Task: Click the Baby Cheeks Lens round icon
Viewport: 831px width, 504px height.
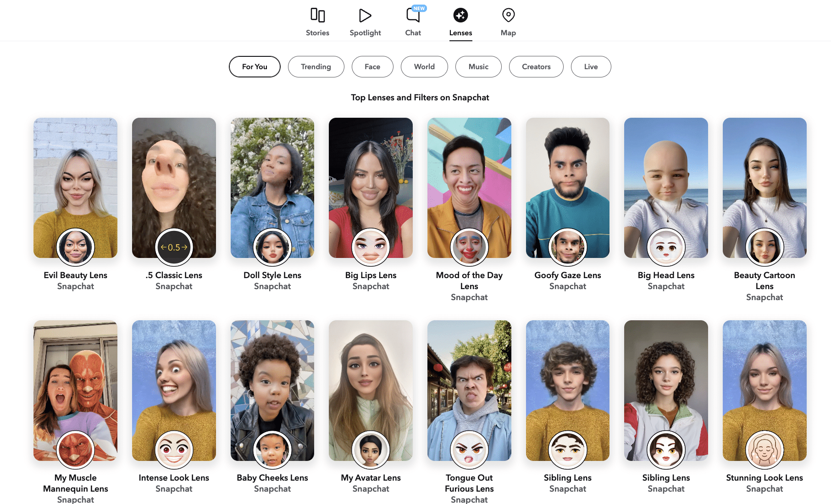Action: pos(272,450)
